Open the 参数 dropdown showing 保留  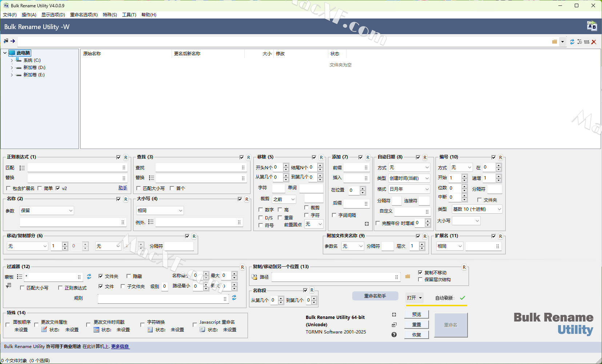47,210
